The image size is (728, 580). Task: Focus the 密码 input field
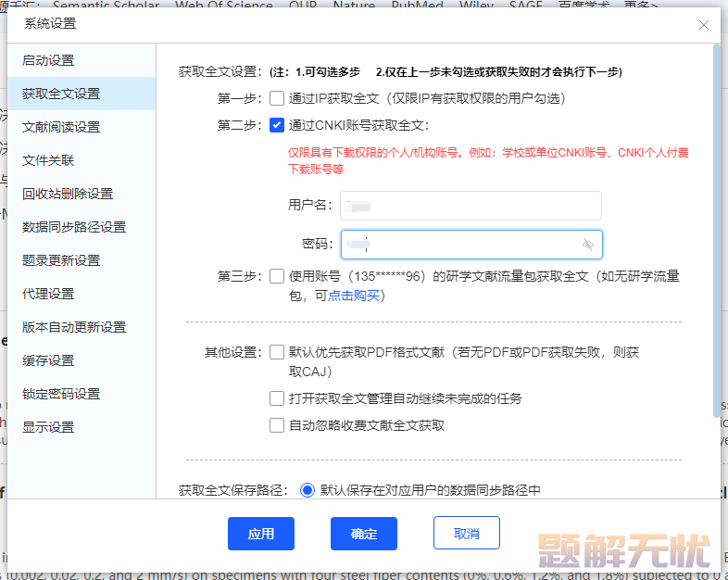coord(471,245)
